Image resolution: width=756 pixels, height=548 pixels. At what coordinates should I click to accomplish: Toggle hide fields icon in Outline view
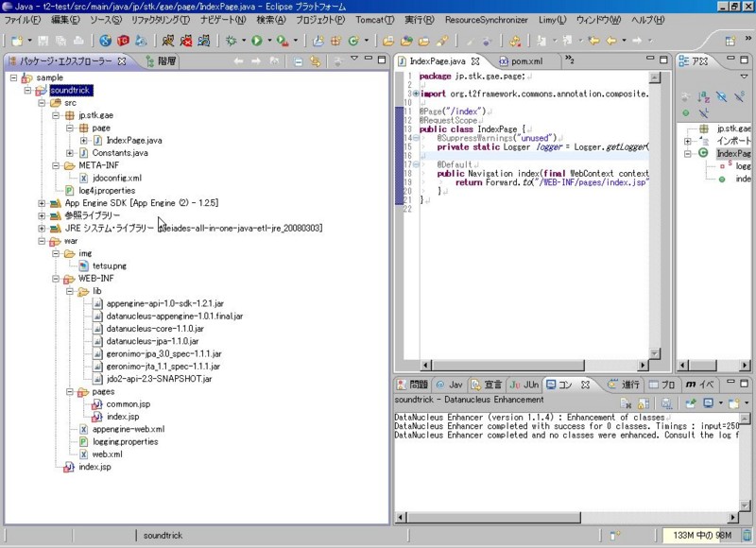(x=721, y=97)
